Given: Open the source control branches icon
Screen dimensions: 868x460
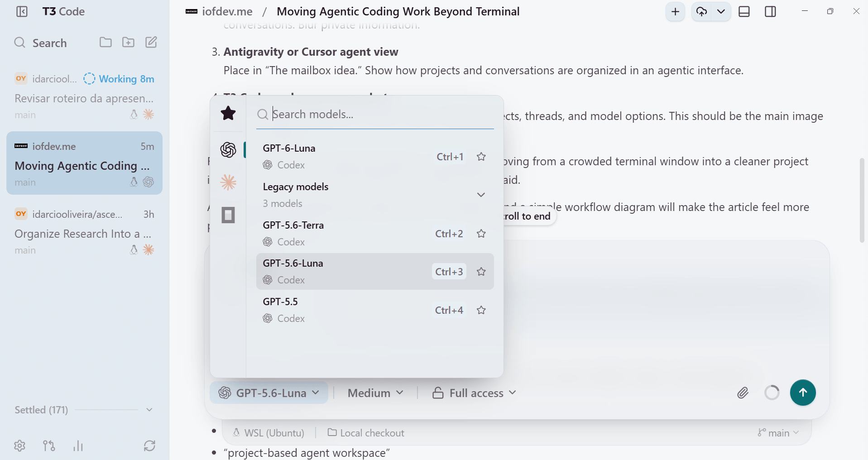Looking at the screenshot, I should (x=49, y=446).
